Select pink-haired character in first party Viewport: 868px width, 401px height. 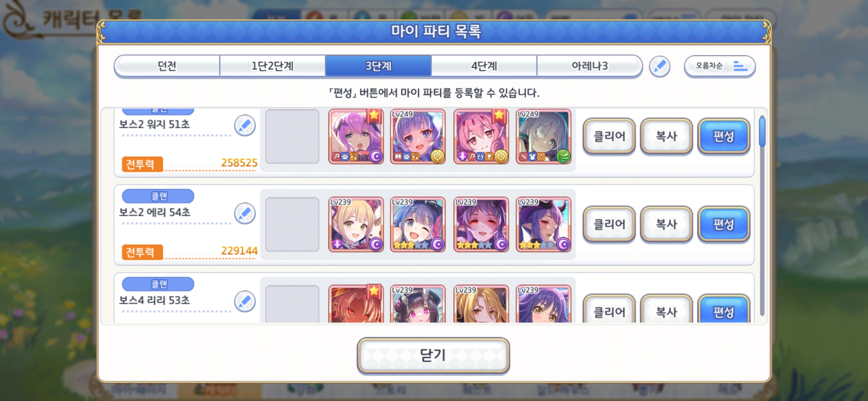tap(481, 137)
